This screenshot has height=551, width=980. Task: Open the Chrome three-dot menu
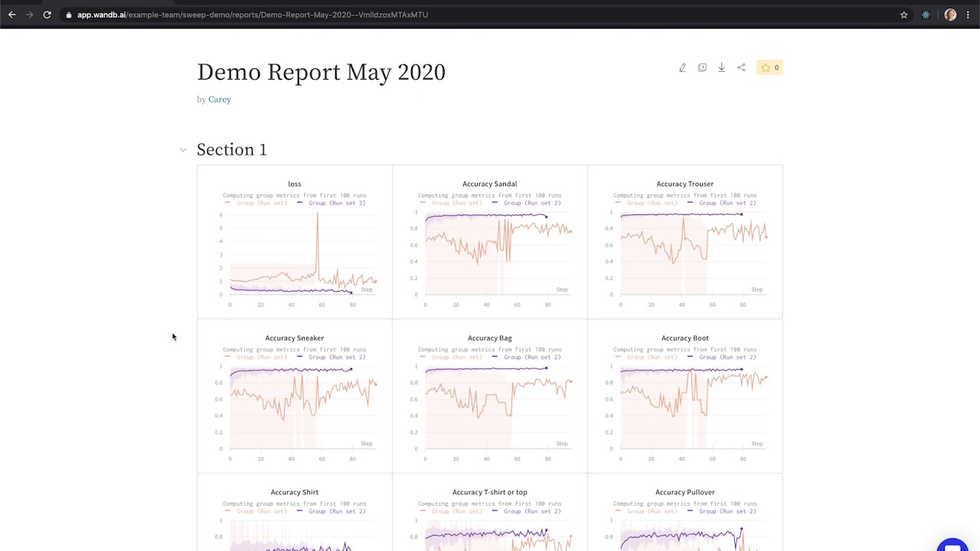point(968,15)
